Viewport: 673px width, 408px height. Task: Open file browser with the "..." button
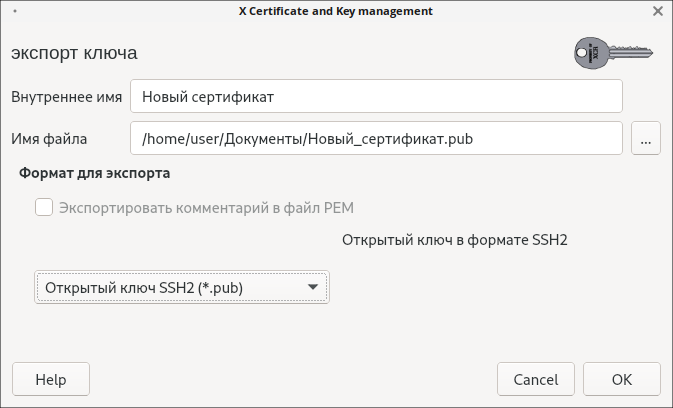pos(645,139)
